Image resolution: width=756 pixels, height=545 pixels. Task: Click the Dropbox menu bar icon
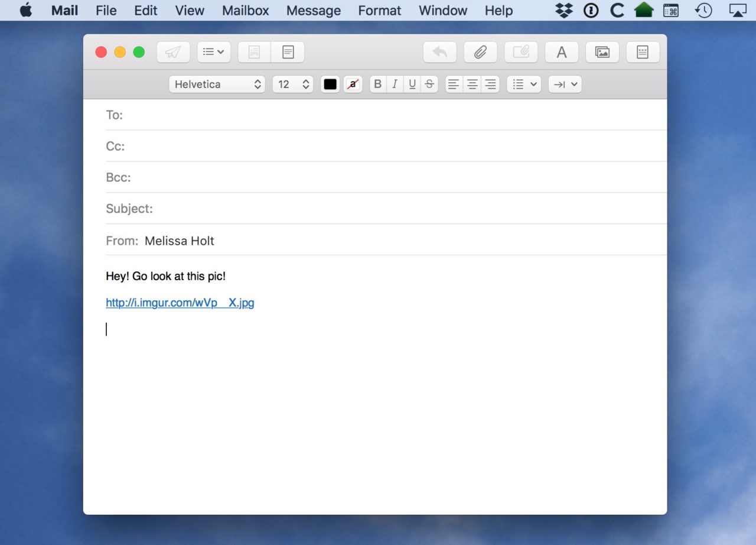pos(565,10)
